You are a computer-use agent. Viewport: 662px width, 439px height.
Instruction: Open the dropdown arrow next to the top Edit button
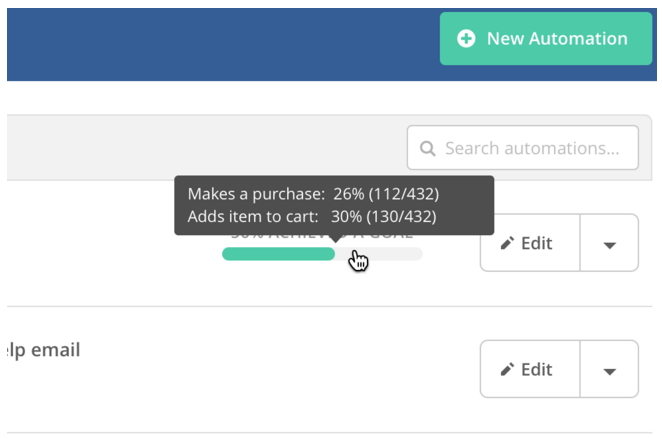click(x=609, y=244)
